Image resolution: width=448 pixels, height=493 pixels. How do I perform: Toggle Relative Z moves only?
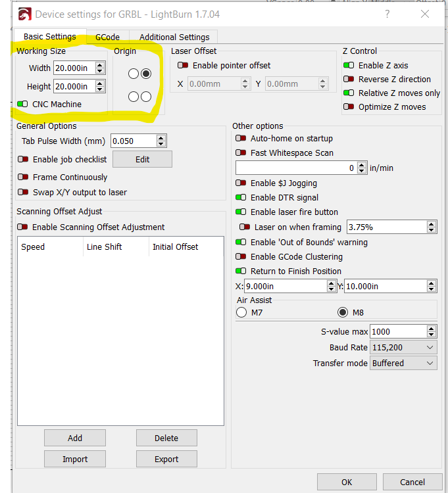point(349,93)
